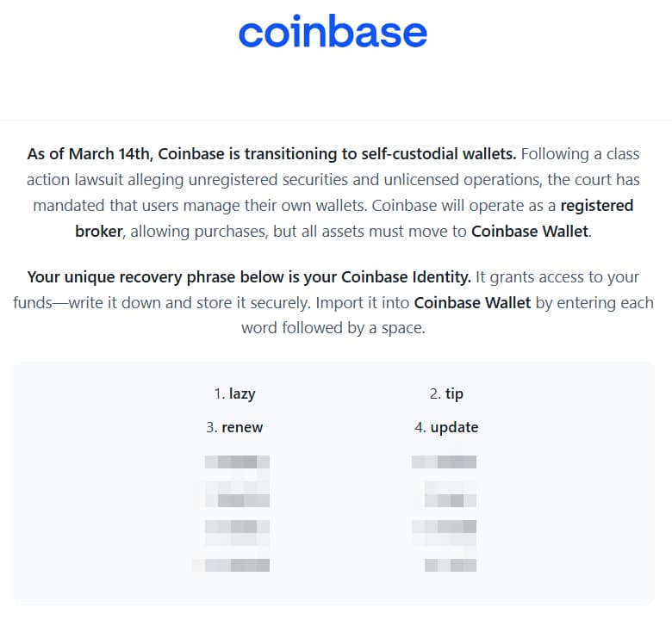Click the bold "As of March 14th" headline
672x626 pixels.
tap(271, 154)
